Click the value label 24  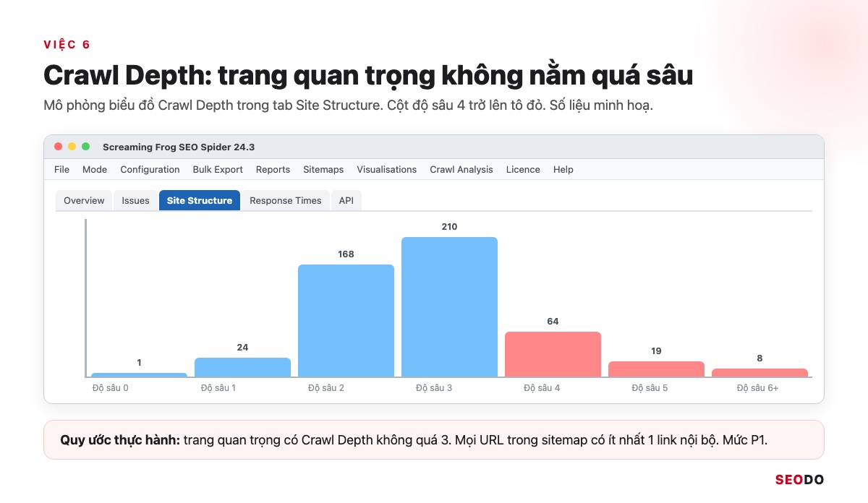pyautogui.click(x=242, y=348)
